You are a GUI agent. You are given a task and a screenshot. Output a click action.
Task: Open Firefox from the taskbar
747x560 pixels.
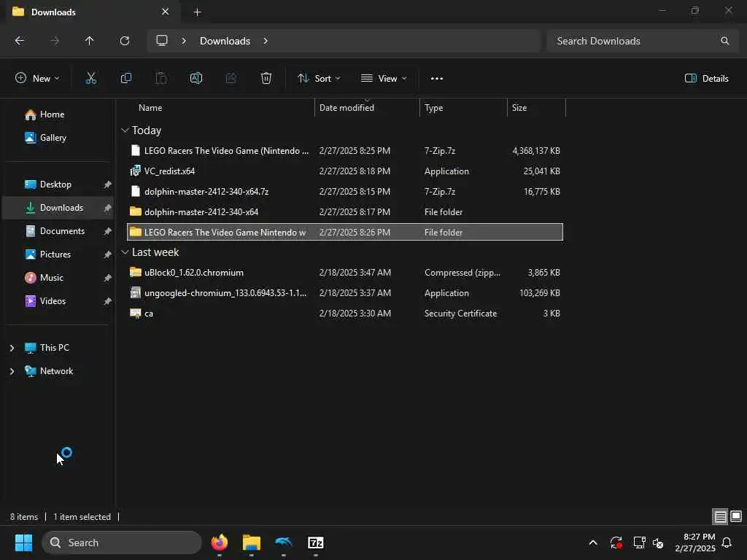219,542
